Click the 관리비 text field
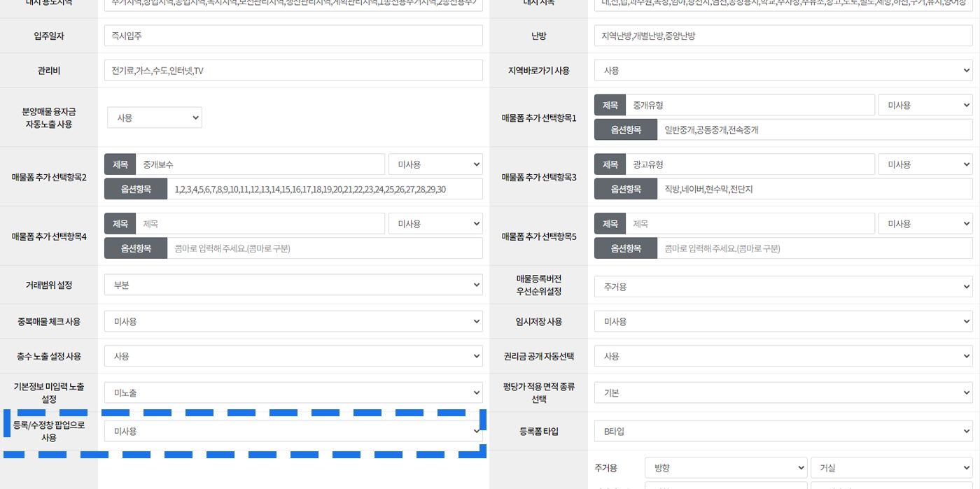The height and width of the screenshot is (489, 980). coord(293,71)
